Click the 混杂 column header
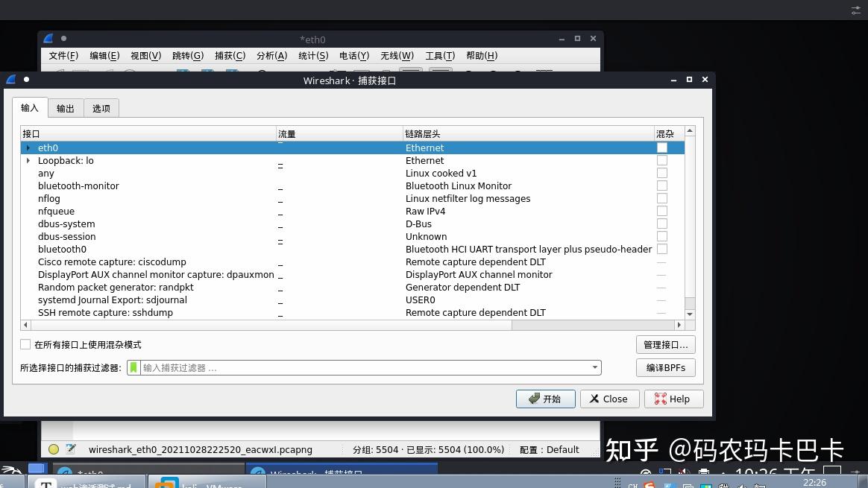The height and width of the screenshot is (488, 868). point(669,134)
